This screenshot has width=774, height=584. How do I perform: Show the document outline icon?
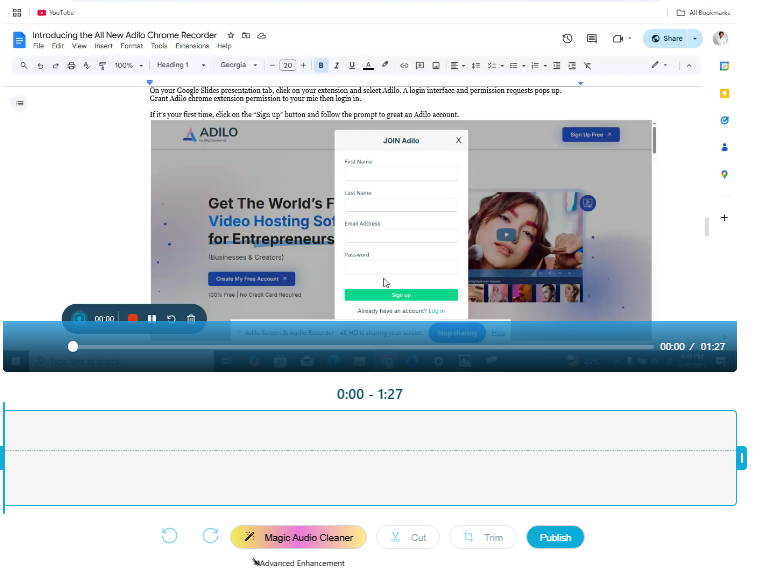(x=20, y=103)
